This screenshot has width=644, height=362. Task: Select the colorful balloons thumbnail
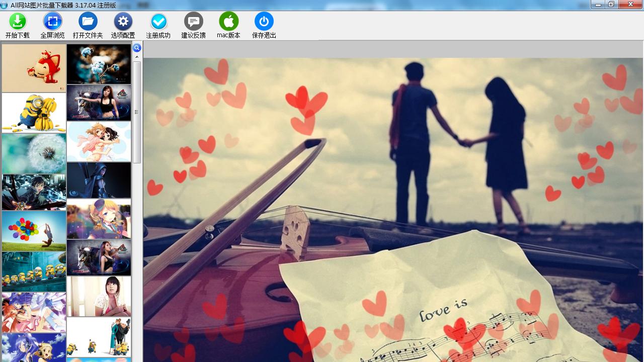pos(34,231)
